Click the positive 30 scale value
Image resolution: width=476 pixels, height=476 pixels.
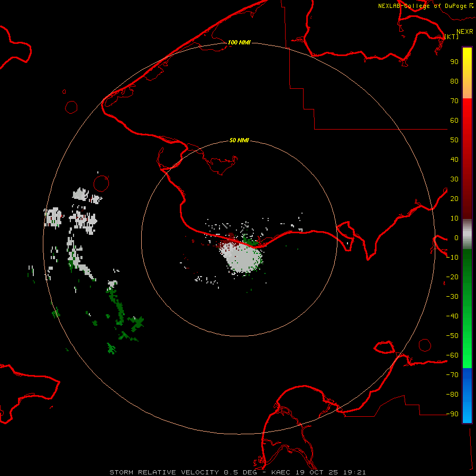(x=454, y=179)
